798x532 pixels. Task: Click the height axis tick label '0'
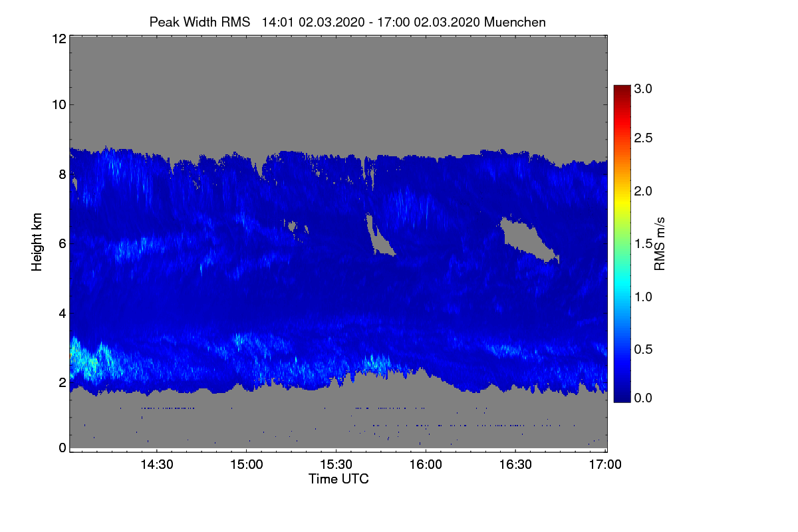click(63, 448)
